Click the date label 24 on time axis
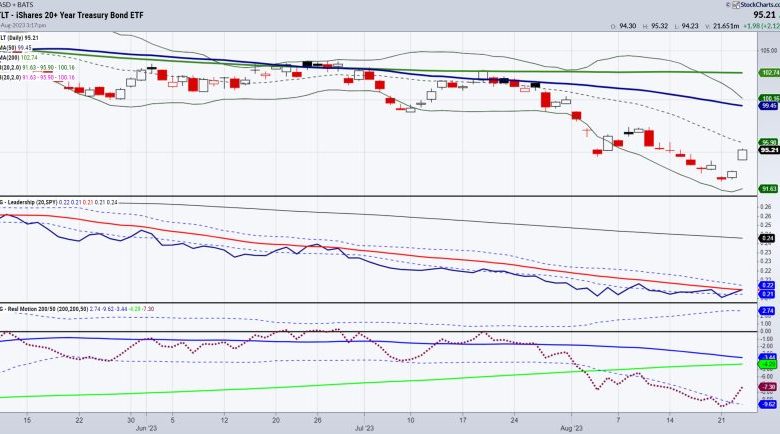 514,420
